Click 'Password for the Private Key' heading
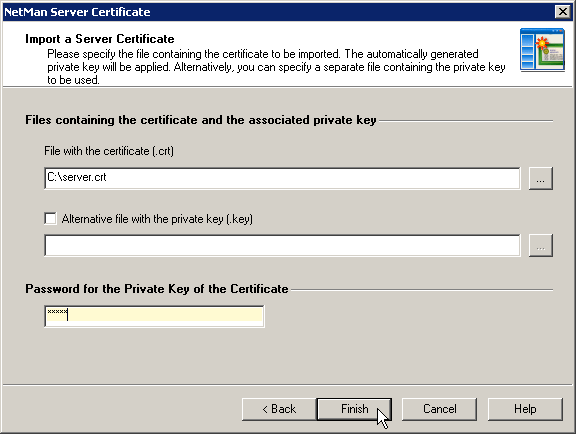 [x=156, y=289]
